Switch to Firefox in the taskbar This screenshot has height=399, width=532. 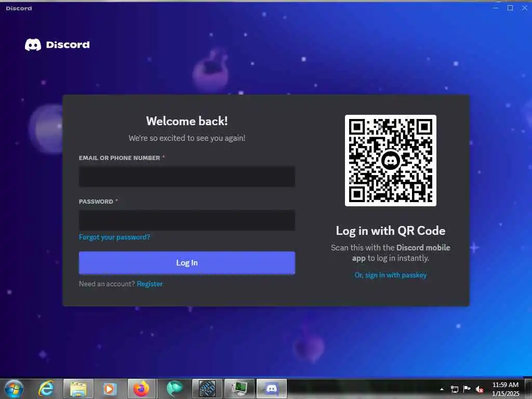[x=141, y=389]
